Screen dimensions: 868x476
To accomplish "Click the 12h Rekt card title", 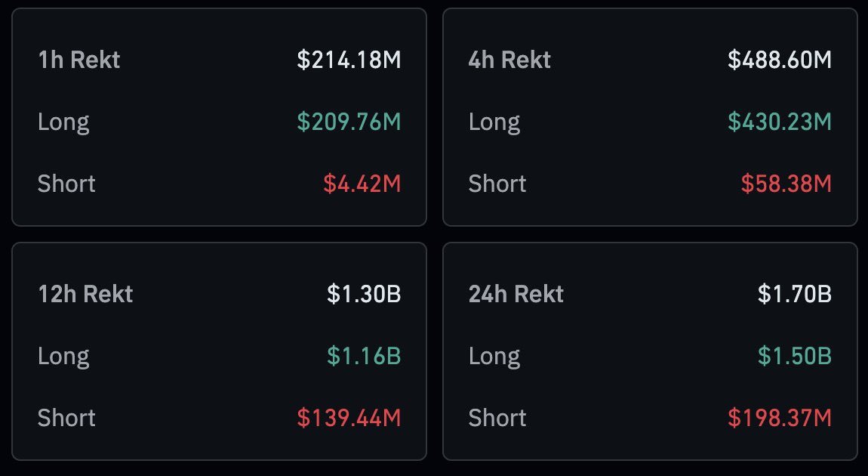I will tap(85, 294).
